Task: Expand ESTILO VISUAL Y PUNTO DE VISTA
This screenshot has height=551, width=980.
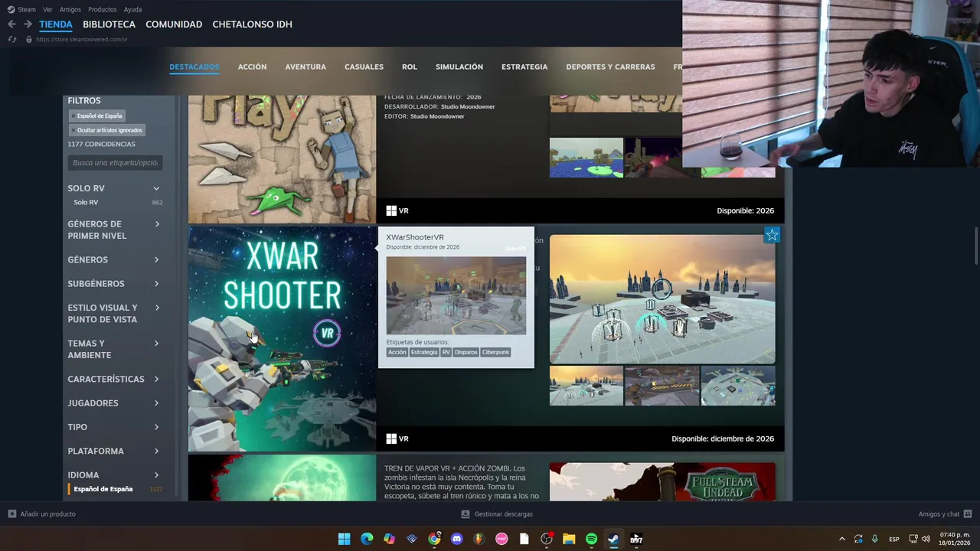Action: click(157, 308)
